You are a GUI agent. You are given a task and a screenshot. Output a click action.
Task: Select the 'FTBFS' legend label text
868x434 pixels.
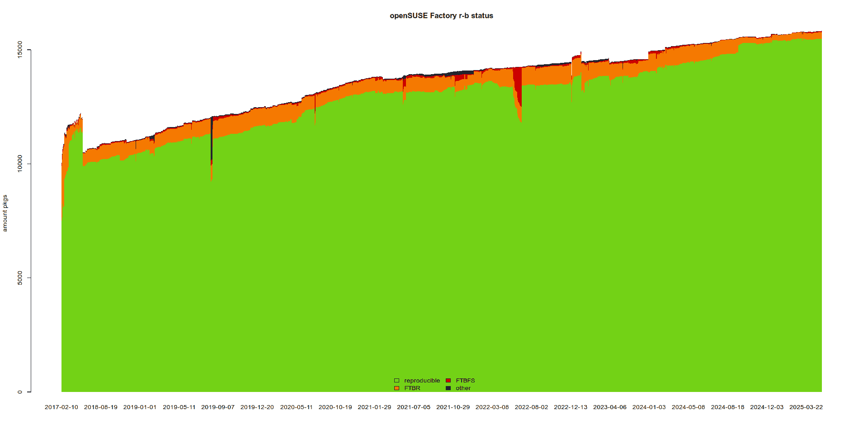[x=465, y=381]
